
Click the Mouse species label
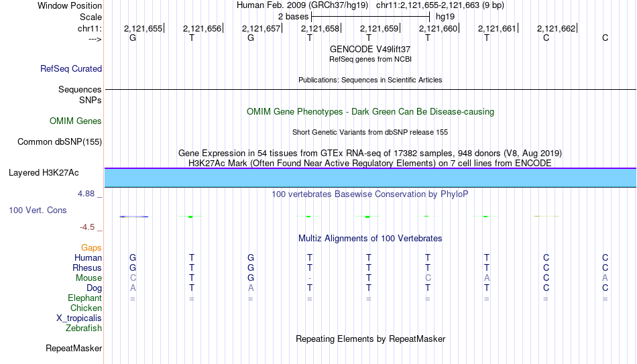(x=89, y=278)
